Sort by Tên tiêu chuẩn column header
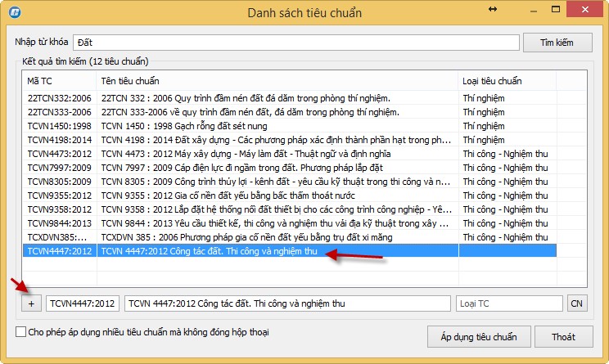The height and width of the screenshot is (364, 609). coord(276,81)
